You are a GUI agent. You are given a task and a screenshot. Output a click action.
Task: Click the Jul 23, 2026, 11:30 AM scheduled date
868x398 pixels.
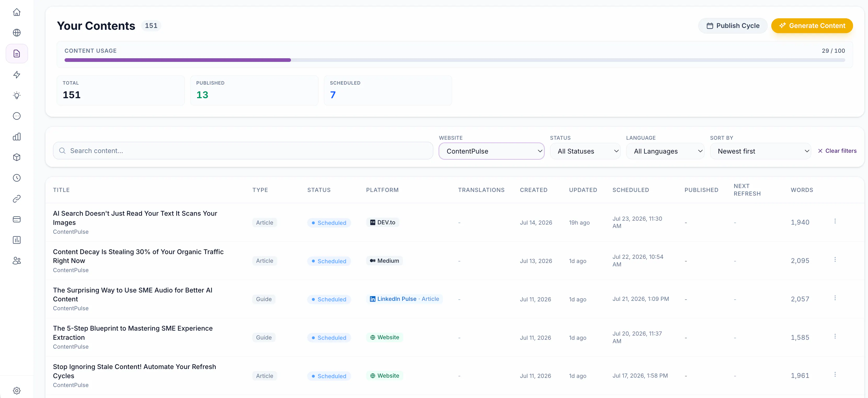(637, 222)
